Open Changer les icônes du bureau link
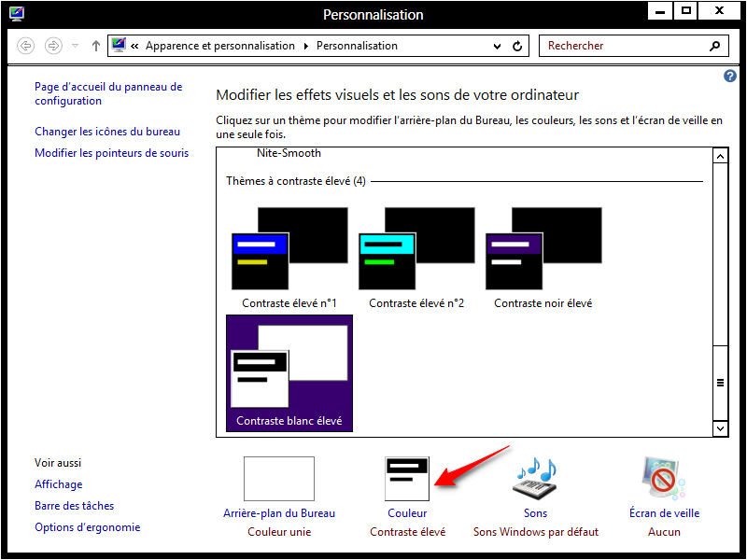747x560 pixels. [107, 132]
